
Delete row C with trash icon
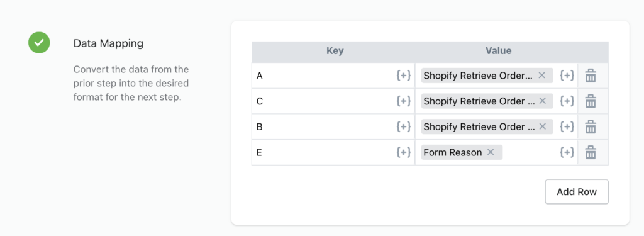pos(591,101)
